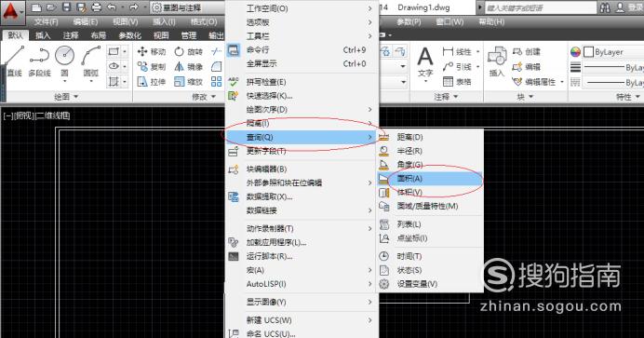
Task: Click the ByLayer white color swatch
Action: point(588,52)
